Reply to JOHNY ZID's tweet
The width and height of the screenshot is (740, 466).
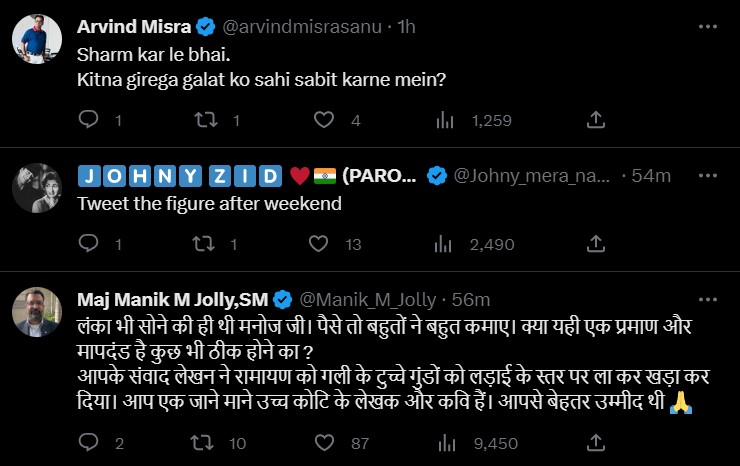click(89, 244)
